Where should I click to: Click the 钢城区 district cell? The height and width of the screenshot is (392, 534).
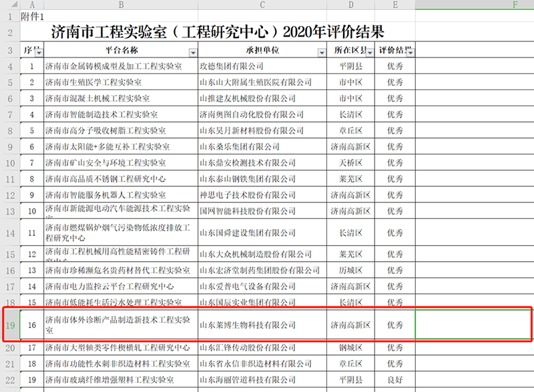coord(351,348)
